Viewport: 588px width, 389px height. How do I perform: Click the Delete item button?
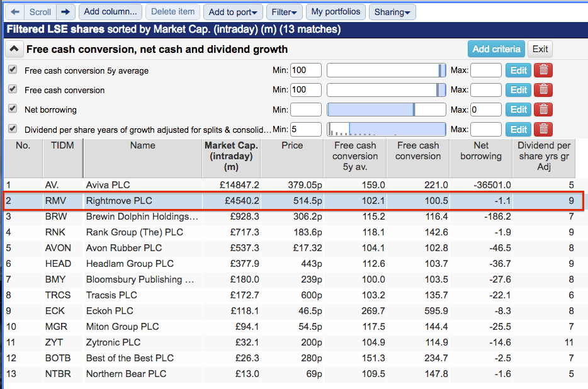173,12
